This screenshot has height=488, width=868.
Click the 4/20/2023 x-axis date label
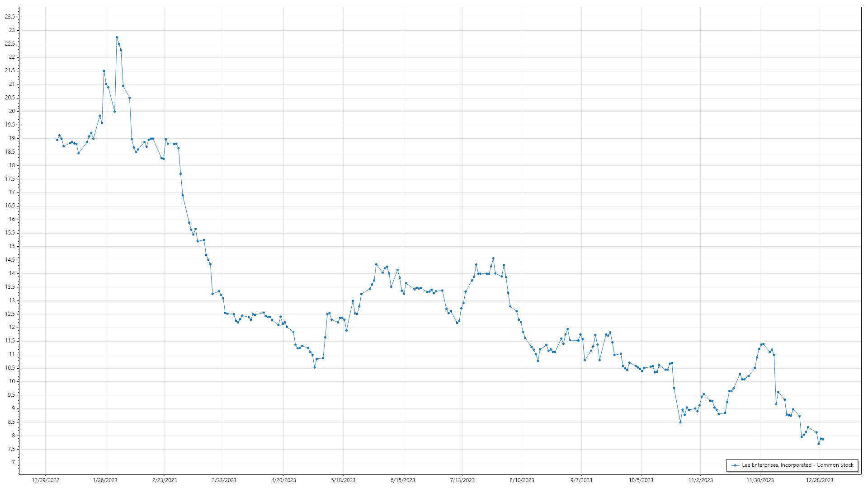coord(283,480)
